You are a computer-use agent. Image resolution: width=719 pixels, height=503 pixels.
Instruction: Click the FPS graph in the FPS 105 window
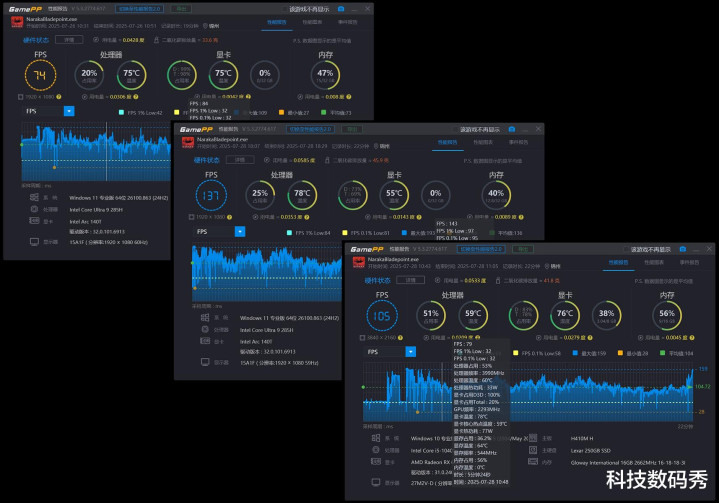coord(528,392)
